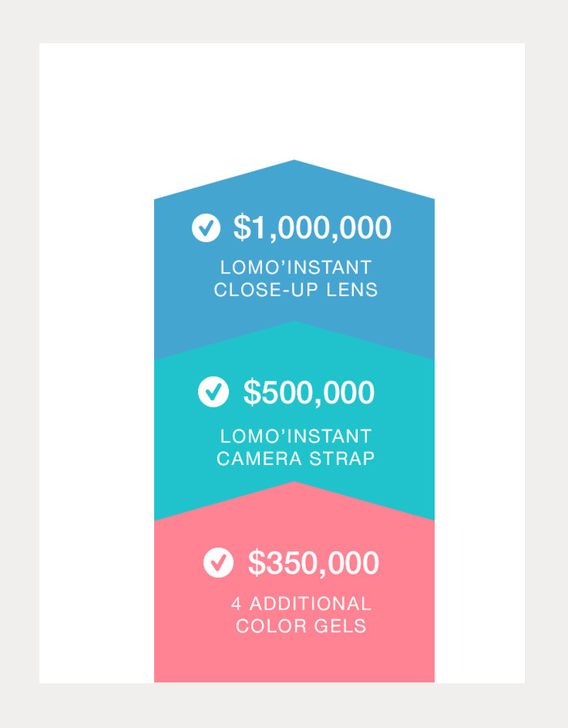Click the CLOSE-UP LENS label

(296, 290)
